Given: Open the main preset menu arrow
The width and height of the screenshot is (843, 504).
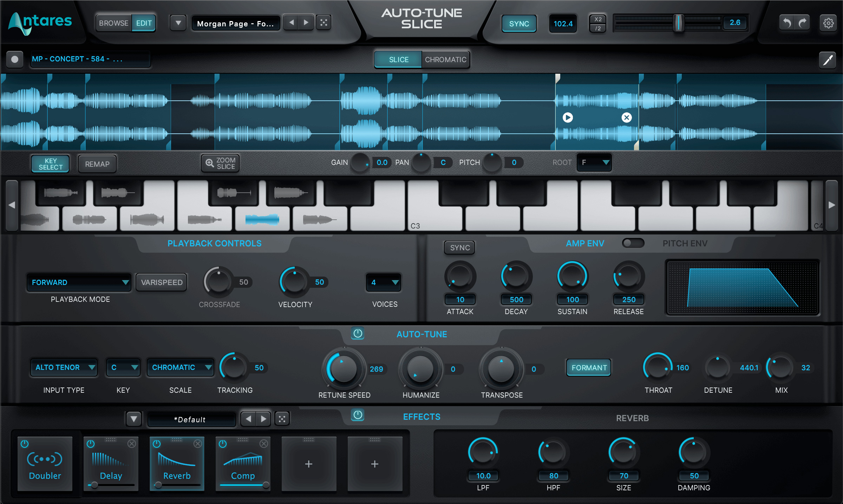Looking at the screenshot, I should (178, 23).
